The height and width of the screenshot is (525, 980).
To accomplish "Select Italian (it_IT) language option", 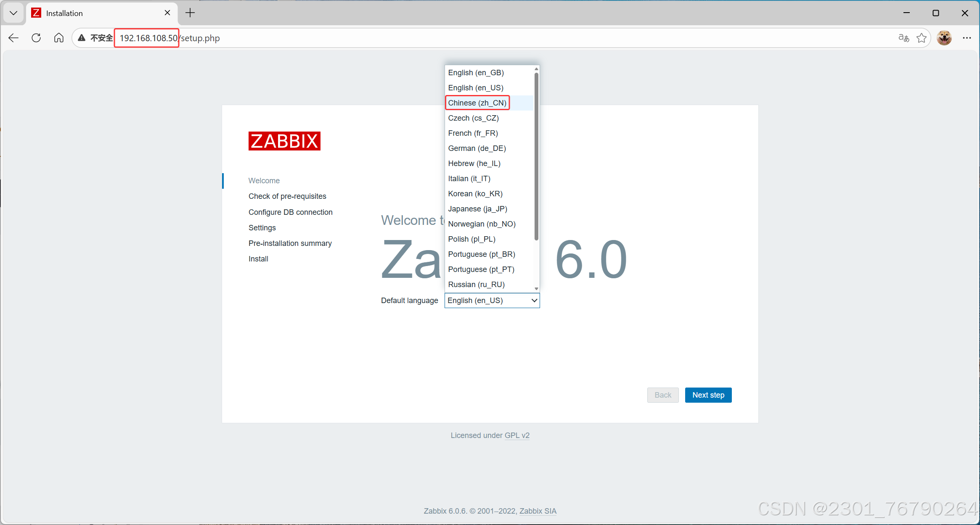I will [489, 179].
